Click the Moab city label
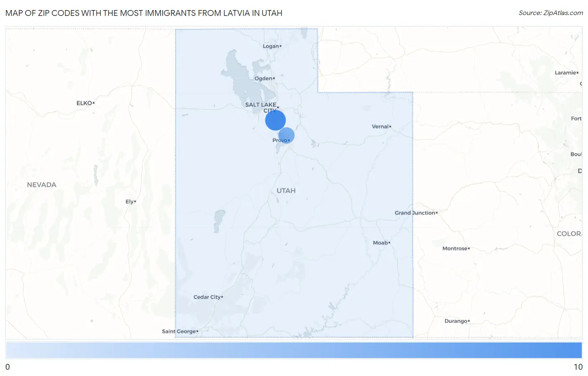 click(381, 243)
